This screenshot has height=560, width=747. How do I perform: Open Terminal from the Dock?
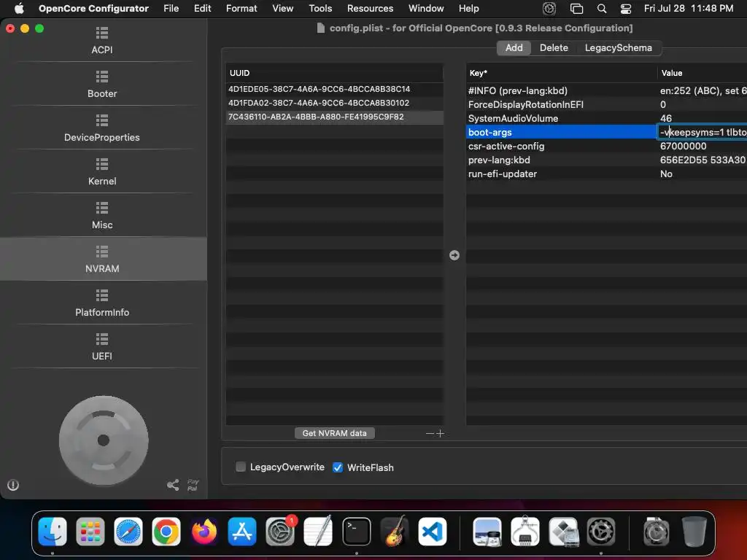(x=356, y=532)
